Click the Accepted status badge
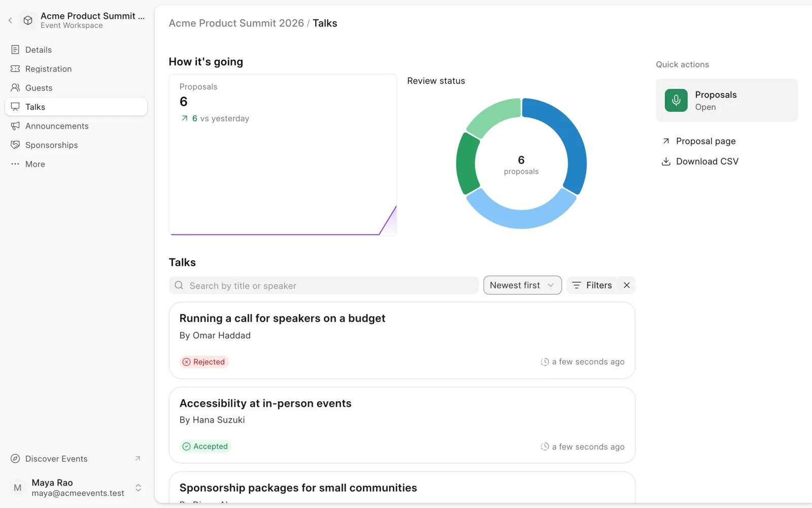812x508 pixels. tap(206, 447)
